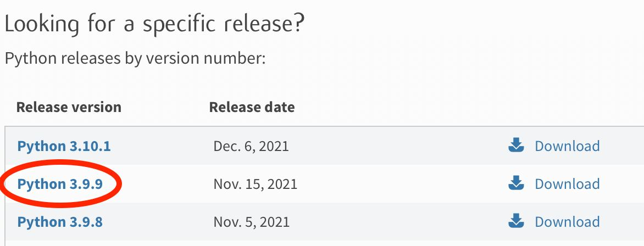Click the "Python releases by version number" text
This screenshot has width=644, height=246.
coord(135,59)
